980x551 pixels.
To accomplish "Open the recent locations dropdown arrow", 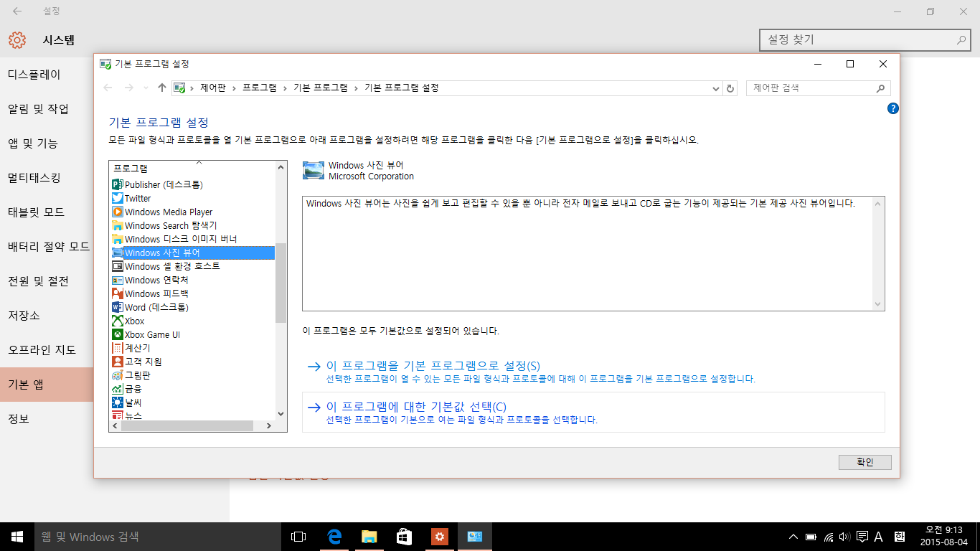I will tap(146, 88).
